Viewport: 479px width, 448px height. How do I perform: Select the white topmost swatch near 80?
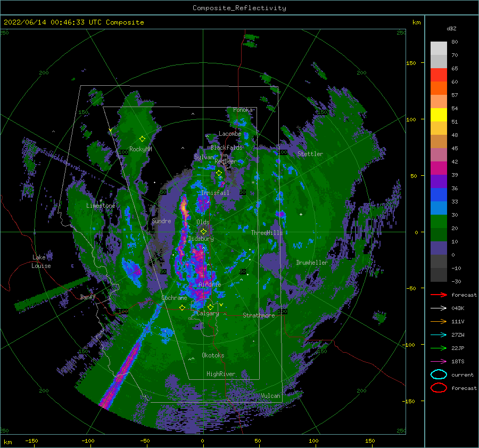(439, 48)
